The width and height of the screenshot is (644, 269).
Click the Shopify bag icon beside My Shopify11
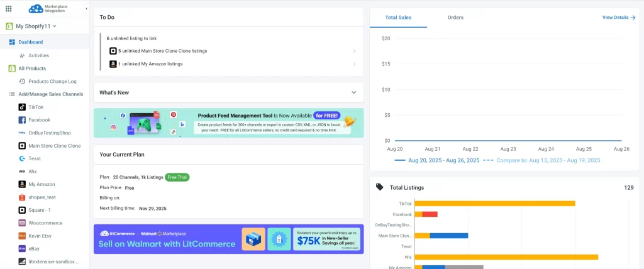9,26
